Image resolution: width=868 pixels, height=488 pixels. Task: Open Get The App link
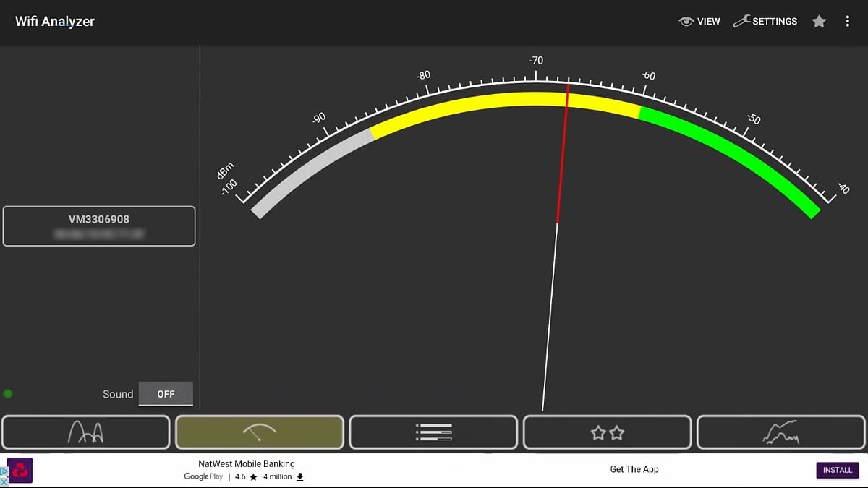coord(634,468)
